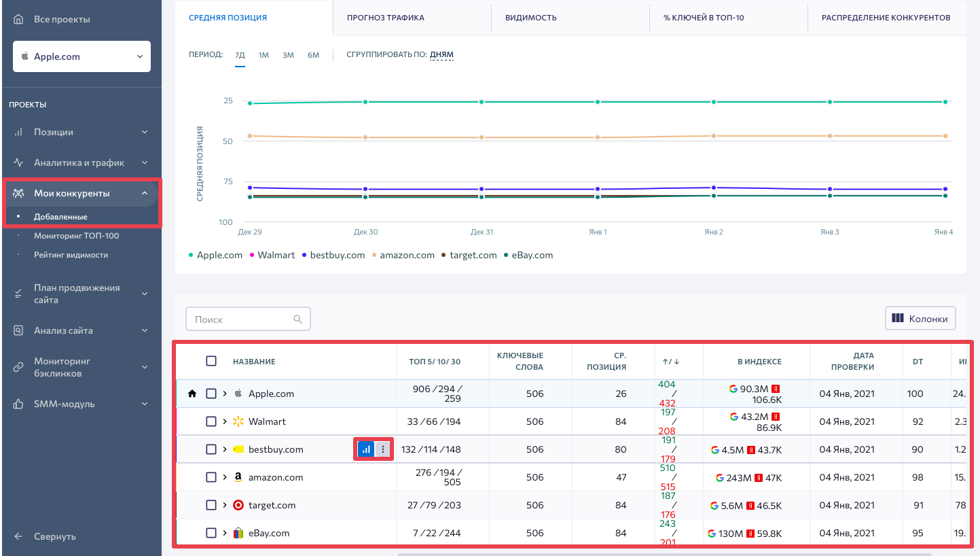Viewport: 980px width, 556px height.
Task: Set period to 1М
Action: 264,55
